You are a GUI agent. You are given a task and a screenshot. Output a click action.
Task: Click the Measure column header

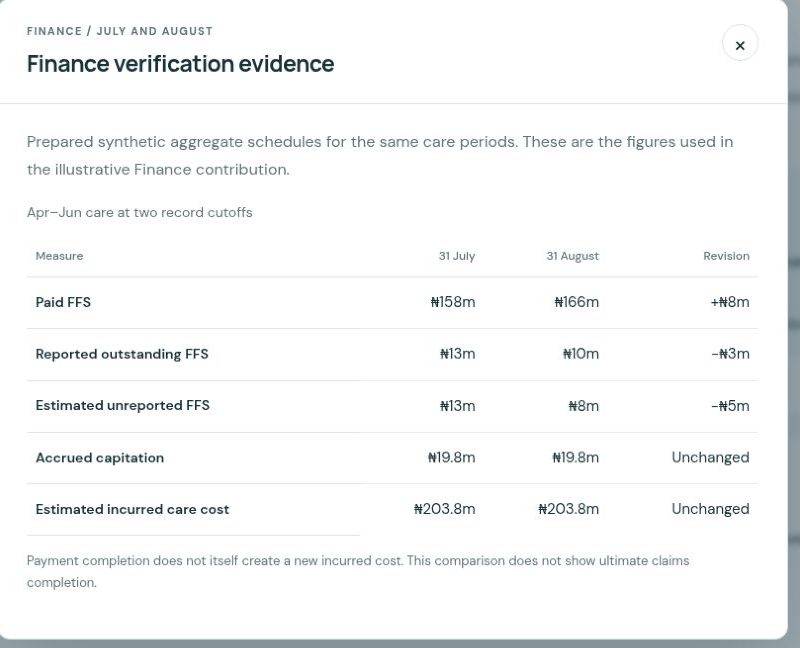tap(59, 256)
